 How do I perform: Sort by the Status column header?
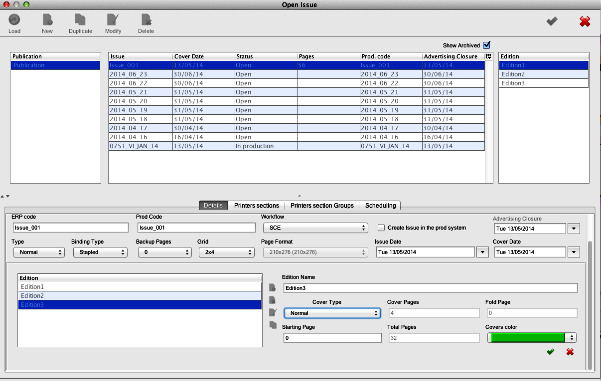tap(266, 56)
